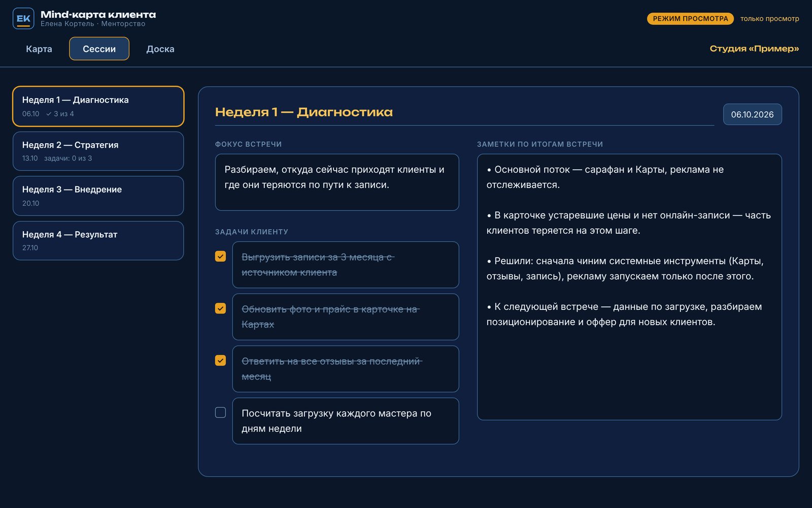The width and height of the screenshot is (812, 508).
Task: Click the ЗАДАЧИ КЛИЕНТУ section label
Action: pos(252,232)
